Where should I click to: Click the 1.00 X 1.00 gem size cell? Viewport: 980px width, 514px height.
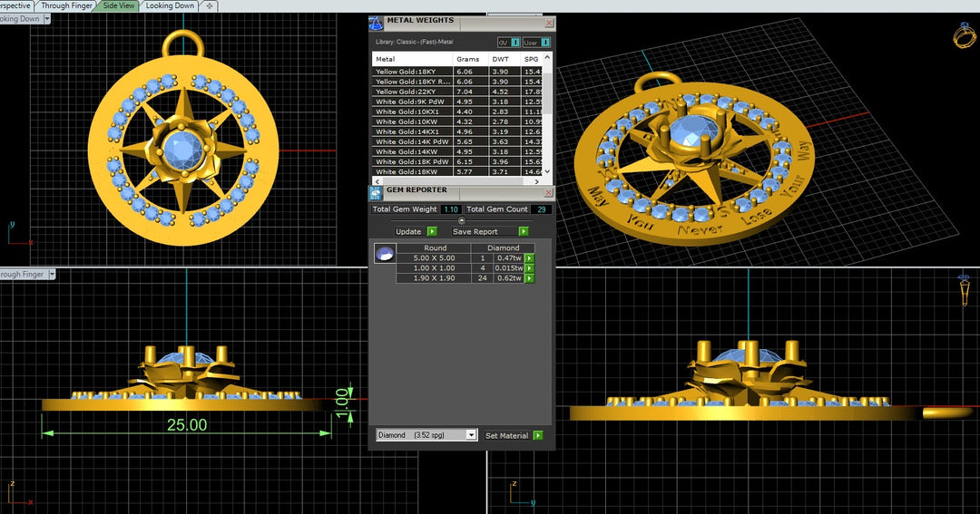[x=434, y=268]
